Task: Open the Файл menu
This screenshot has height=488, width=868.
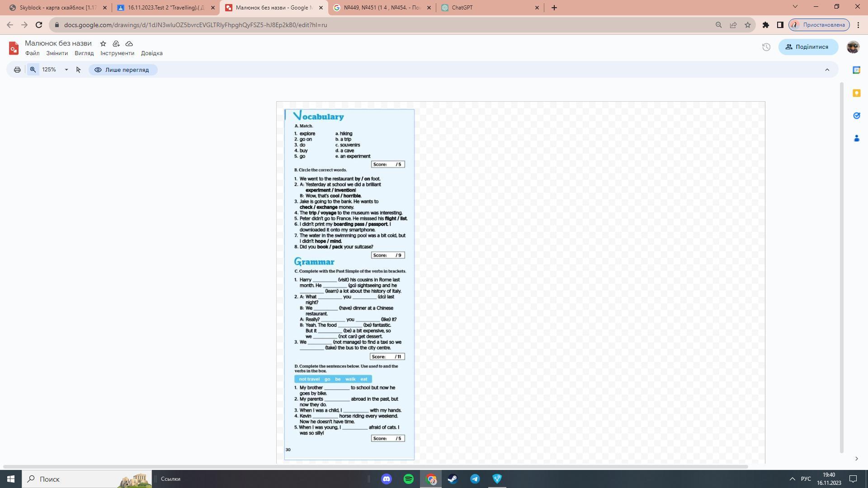Action: [x=32, y=53]
